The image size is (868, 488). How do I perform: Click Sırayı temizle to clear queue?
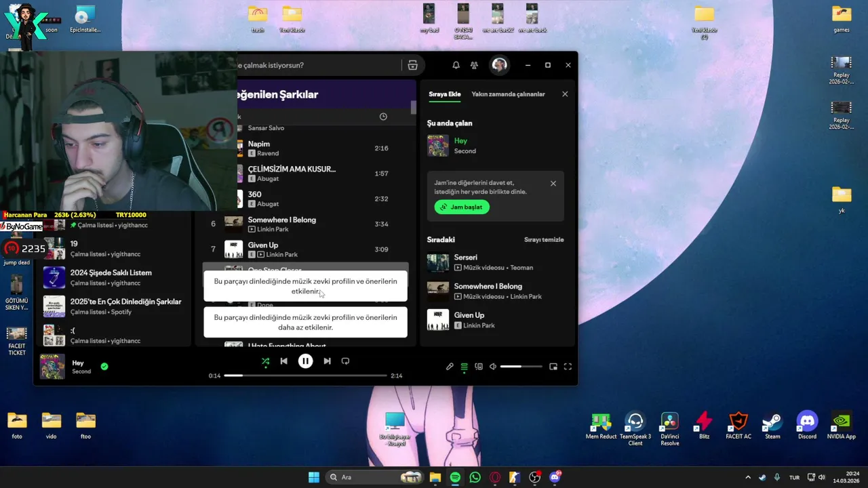[544, 240]
